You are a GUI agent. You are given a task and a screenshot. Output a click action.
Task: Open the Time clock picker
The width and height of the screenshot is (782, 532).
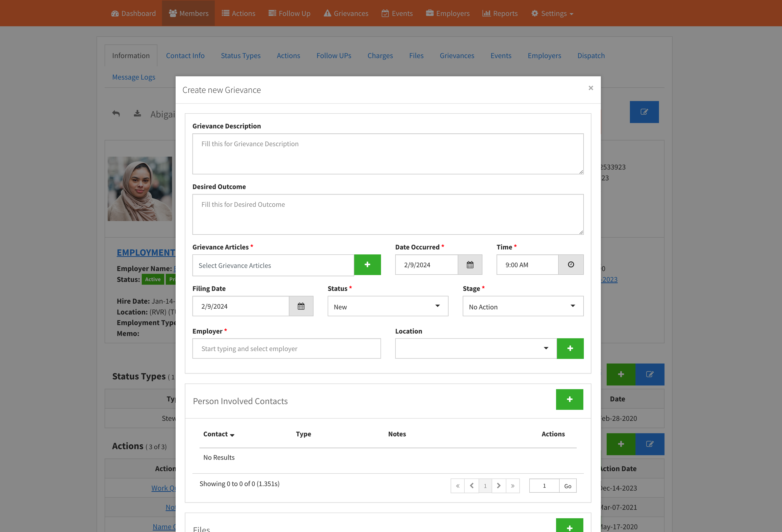571,265
